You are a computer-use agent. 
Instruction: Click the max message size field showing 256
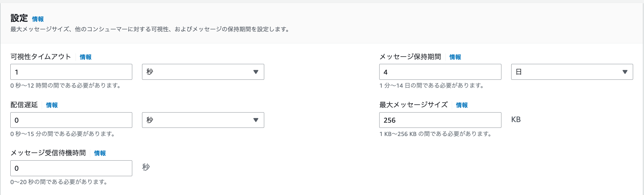coord(440,120)
